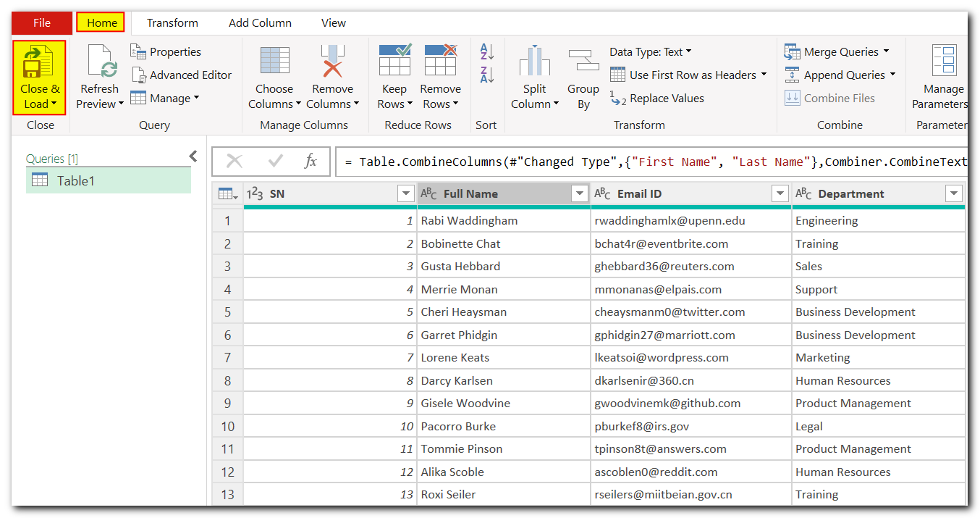Select the Legal department cell
Image resolution: width=980 pixels, height=518 pixels.
point(879,426)
